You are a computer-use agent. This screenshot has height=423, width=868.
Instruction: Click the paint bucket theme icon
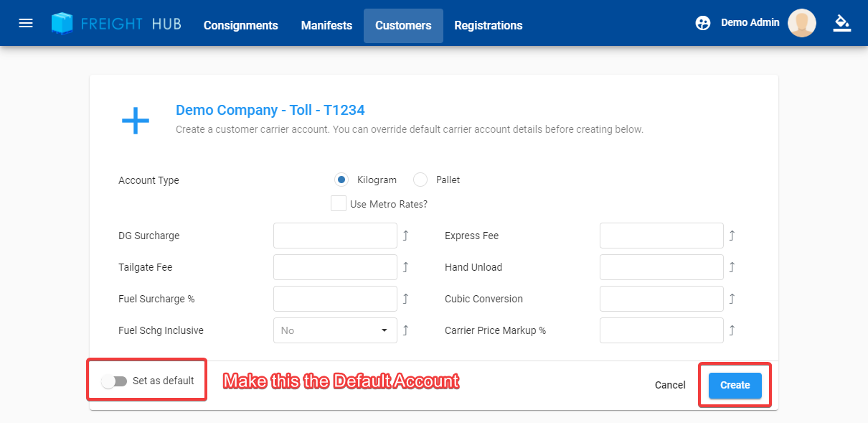(x=842, y=23)
